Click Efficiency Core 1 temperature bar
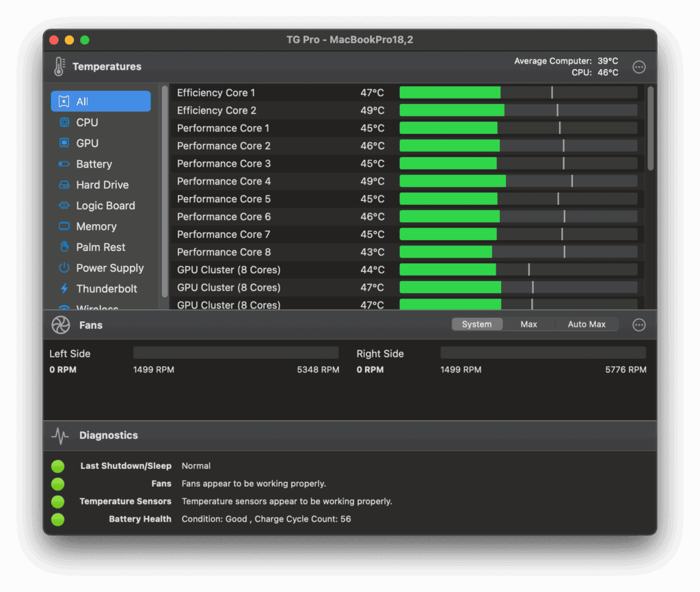 tap(518, 92)
